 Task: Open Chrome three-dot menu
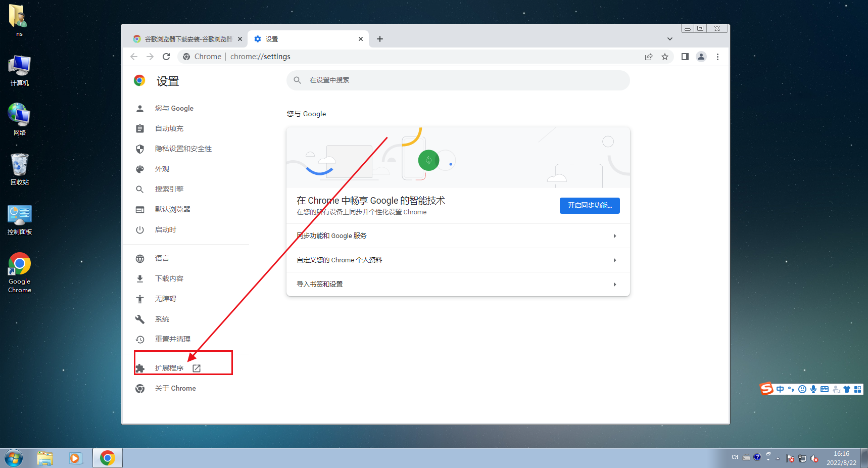click(717, 57)
